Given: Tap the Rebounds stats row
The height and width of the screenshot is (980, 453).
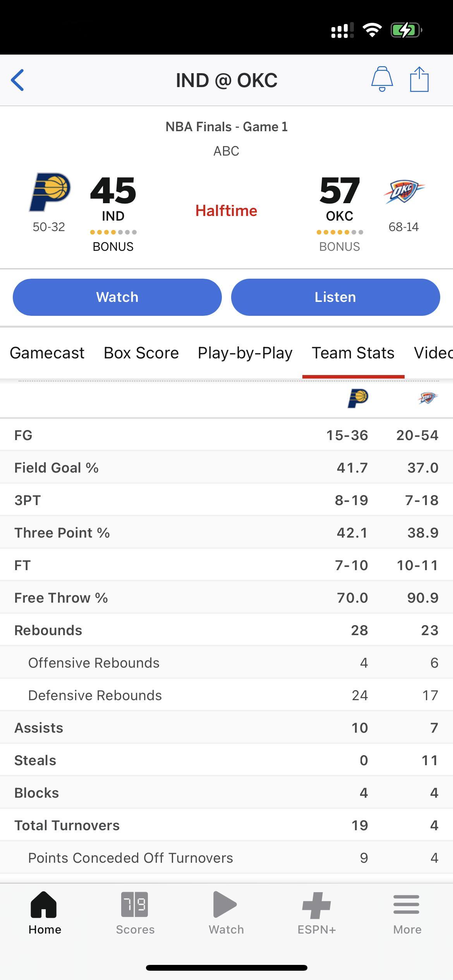Looking at the screenshot, I should pyautogui.click(x=226, y=630).
